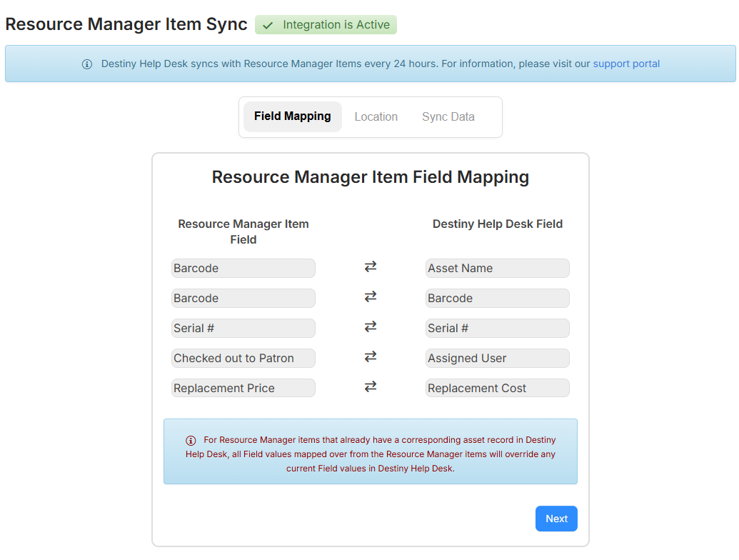Click the red override warning message text
The width and height of the screenshot is (739, 560).
coord(371,454)
